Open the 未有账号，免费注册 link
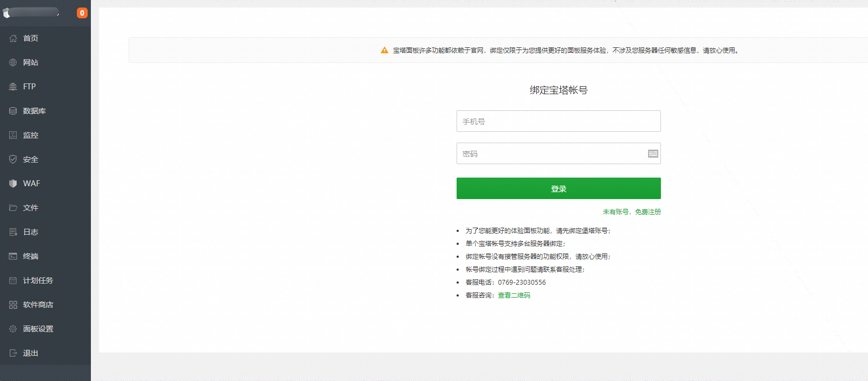The width and height of the screenshot is (868, 381). (x=631, y=212)
